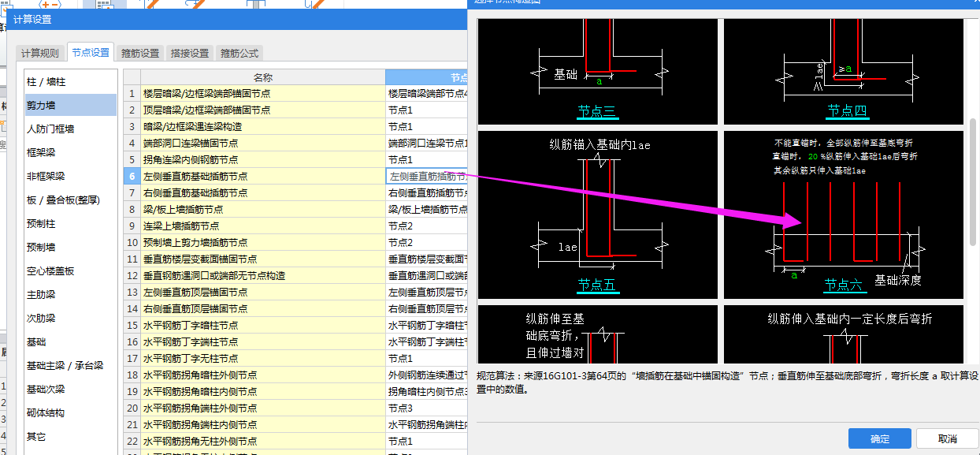The image size is (980, 455).
Task: Cancel with the 取消 button
Action: (947, 438)
